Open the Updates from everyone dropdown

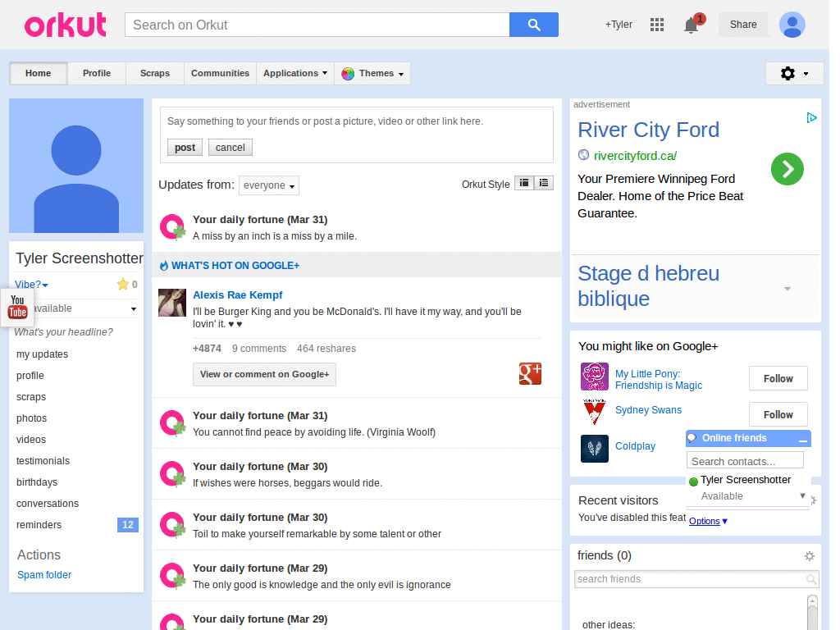(x=268, y=185)
